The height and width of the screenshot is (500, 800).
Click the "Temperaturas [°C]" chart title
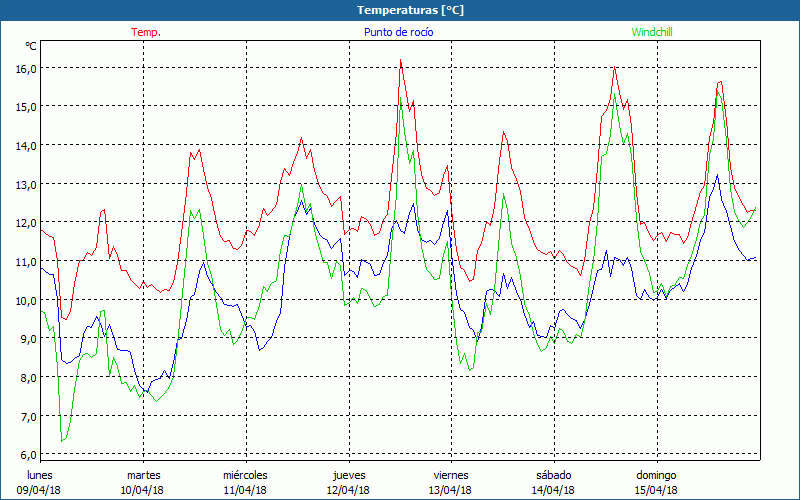coord(411,10)
